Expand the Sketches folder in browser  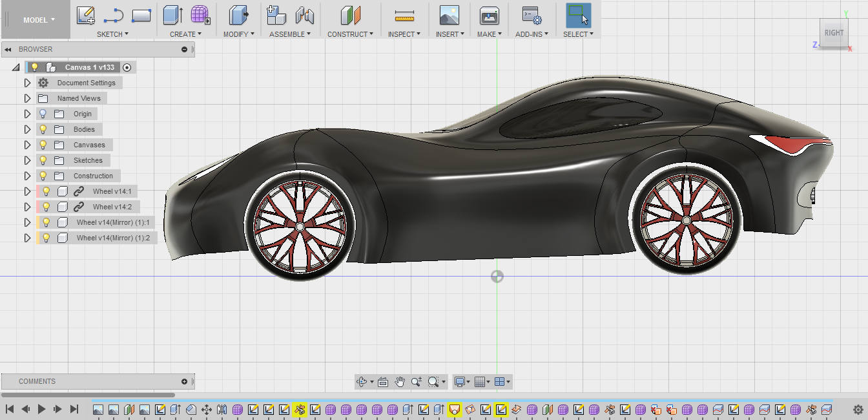(27, 160)
